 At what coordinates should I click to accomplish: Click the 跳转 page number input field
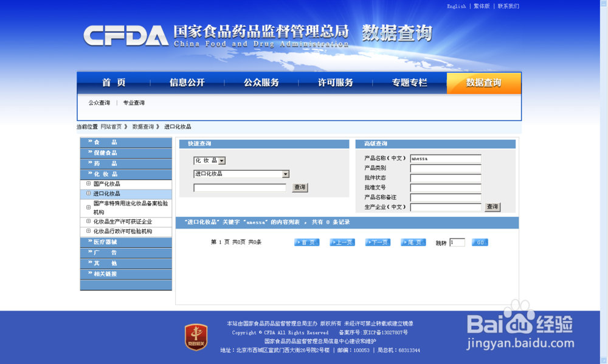457,242
